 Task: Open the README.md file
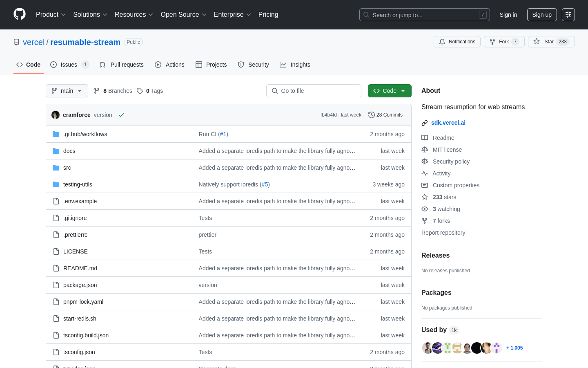(80, 268)
